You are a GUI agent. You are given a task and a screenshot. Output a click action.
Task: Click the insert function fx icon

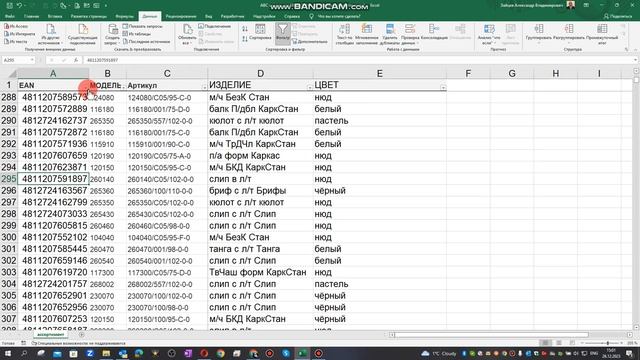click(76, 60)
